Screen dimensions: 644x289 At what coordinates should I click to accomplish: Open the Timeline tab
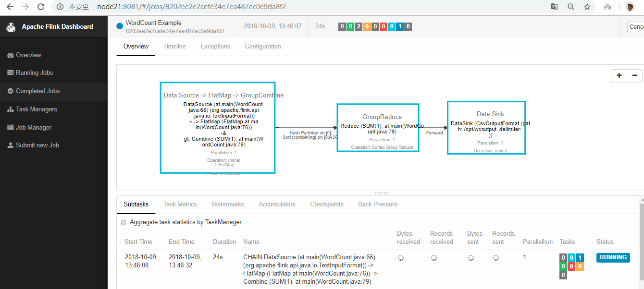pyautogui.click(x=174, y=47)
